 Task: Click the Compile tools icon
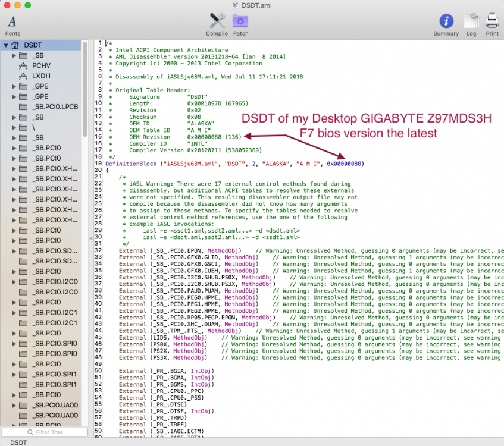coord(217,21)
